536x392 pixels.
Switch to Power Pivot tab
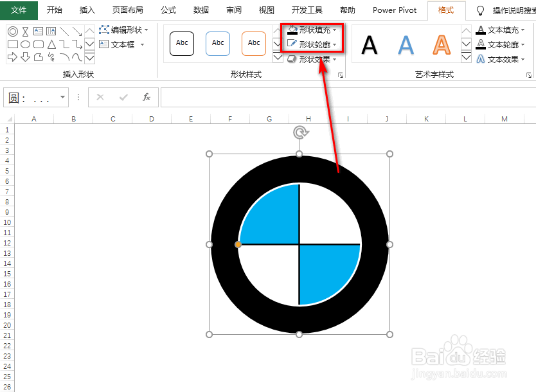tap(395, 10)
